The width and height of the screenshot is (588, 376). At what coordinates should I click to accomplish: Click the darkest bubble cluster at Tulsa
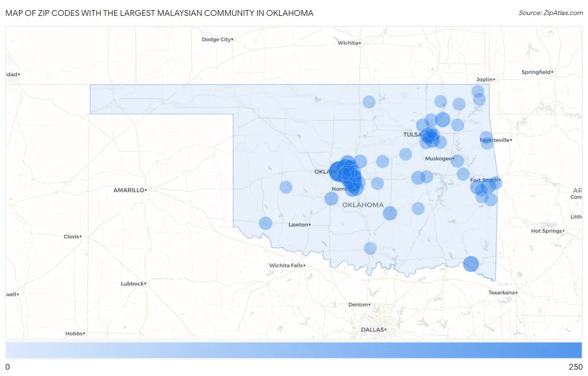(430, 136)
